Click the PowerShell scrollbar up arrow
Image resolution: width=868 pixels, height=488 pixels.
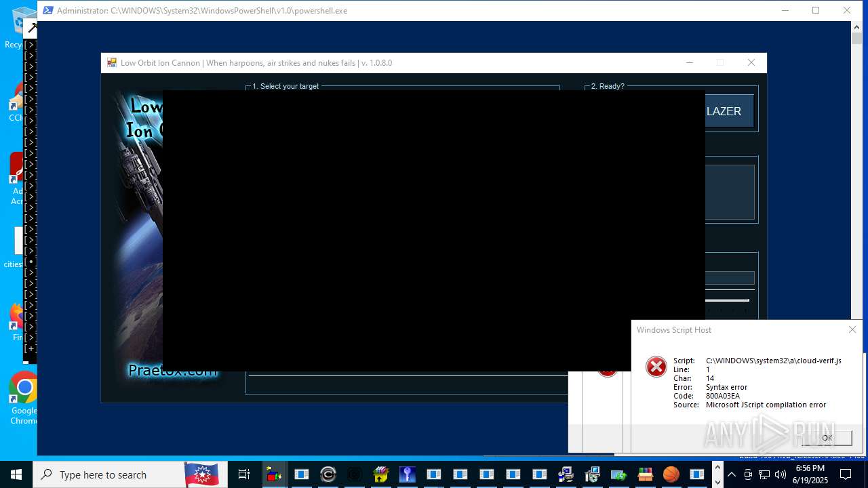(857, 27)
